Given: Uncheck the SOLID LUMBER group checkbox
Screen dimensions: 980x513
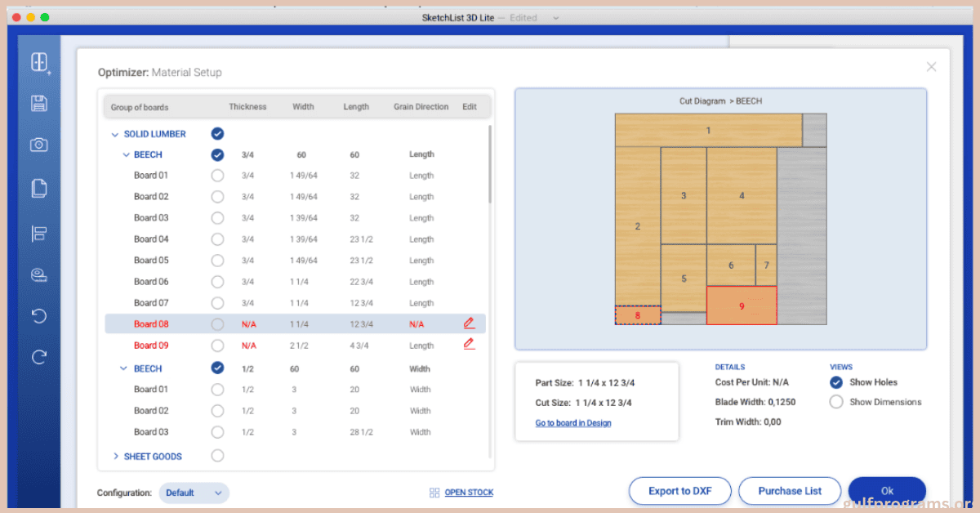Looking at the screenshot, I should click(x=217, y=134).
